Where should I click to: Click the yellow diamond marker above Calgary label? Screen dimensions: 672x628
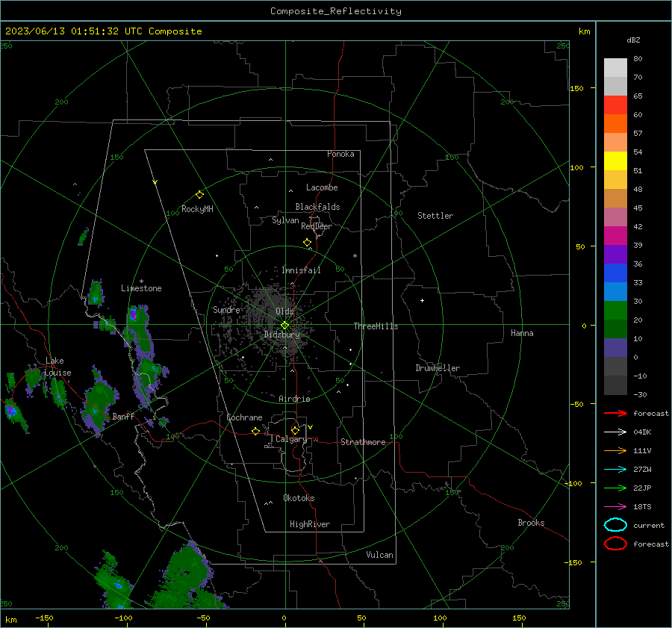click(x=295, y=430)
